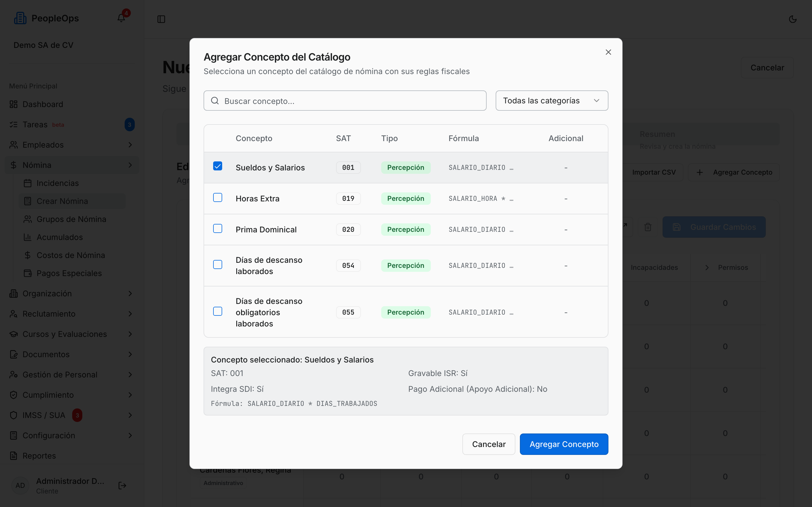Expand the Empleados menu chevron
The image size is (812, 507).
(x=130, y=145)
